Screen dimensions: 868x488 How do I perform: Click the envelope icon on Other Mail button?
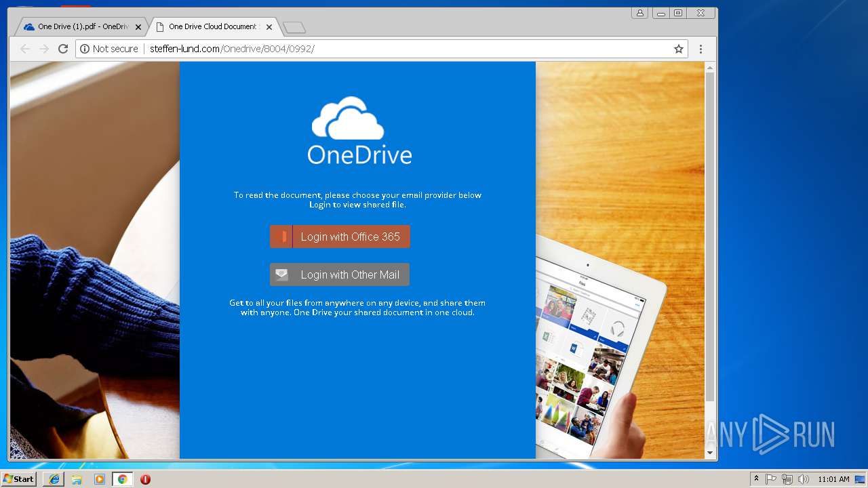(x=281, y=274)
